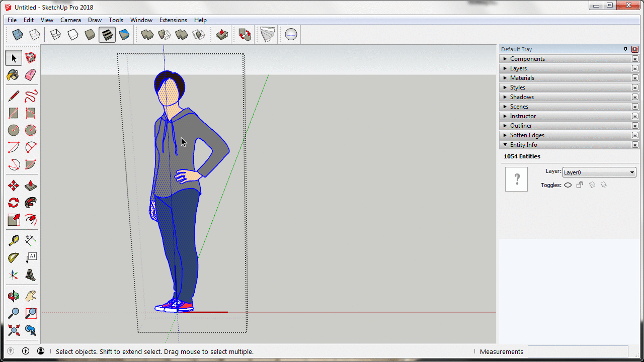Screen dimensions: 644x362
Task: Expand the Materials panel
Action: click(522, 78)
